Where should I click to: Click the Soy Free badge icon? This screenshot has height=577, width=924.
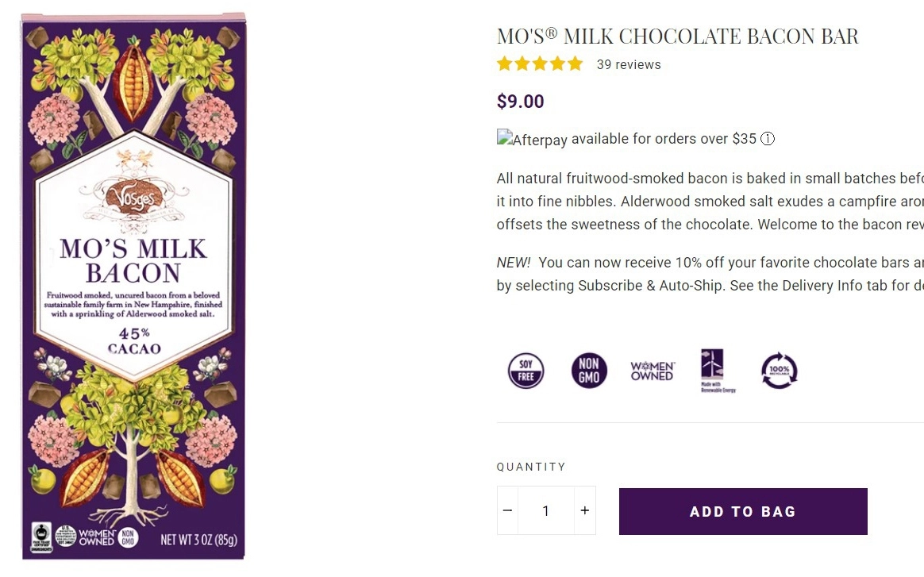click(x=526, y=370)
